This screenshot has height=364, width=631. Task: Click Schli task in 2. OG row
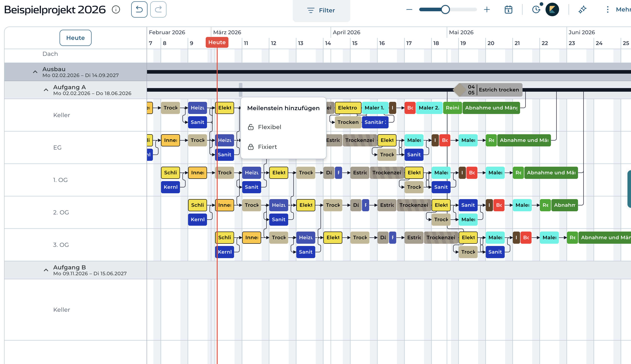[x=198, y=205]
